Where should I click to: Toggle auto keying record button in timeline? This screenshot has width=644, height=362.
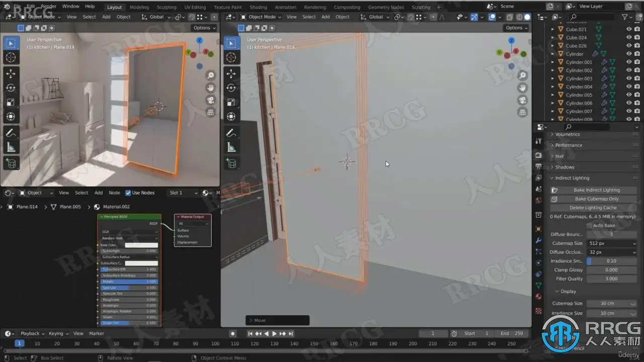232,333
